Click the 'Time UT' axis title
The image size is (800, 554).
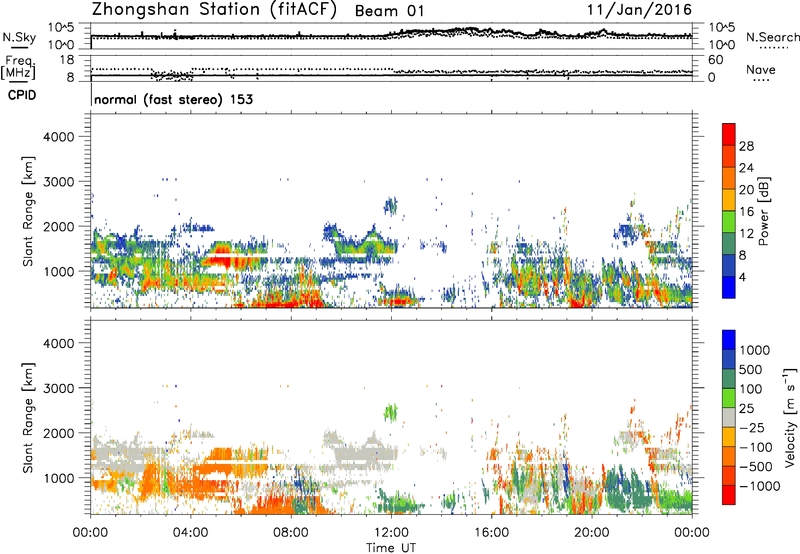pos(391,548)
